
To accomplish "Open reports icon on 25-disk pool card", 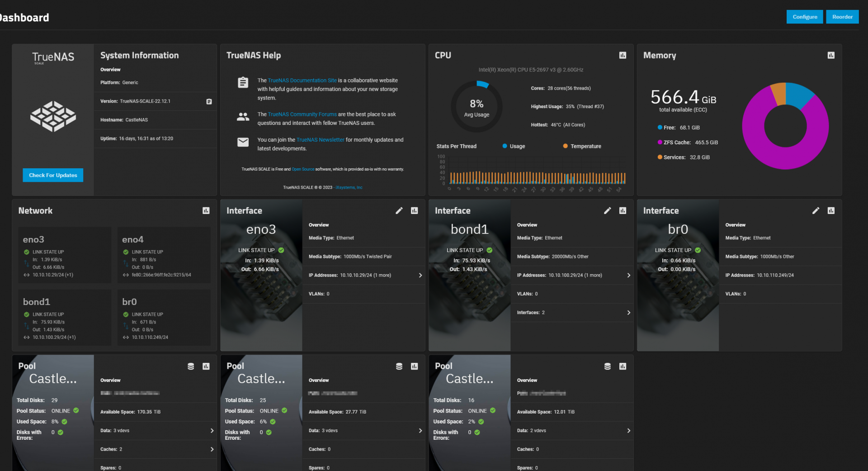I will click(415, 366).
